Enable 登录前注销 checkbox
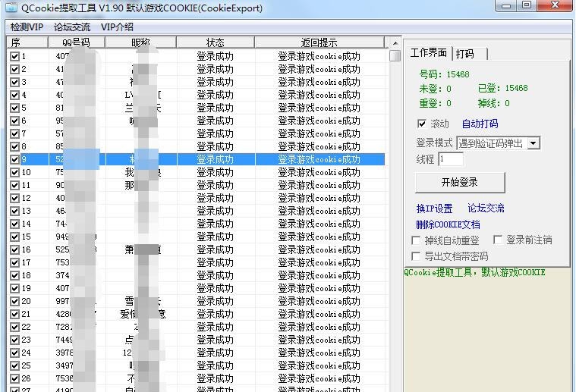This screenshot has height=392, width=576. pyautogui.click(x=498, y=240)
